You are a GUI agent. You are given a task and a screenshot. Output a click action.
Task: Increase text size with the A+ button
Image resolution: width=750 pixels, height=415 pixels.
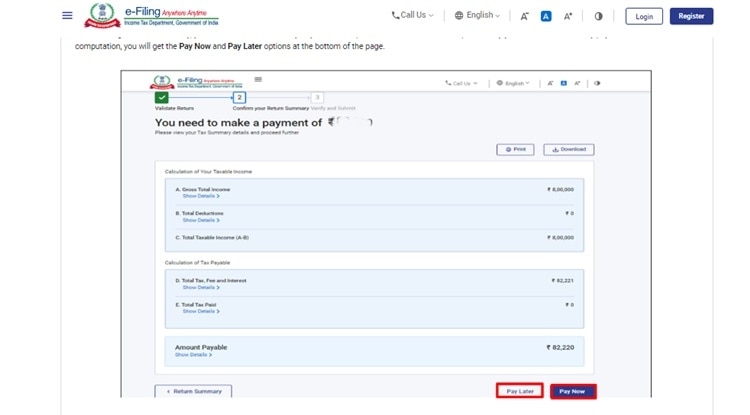(568, 16)
